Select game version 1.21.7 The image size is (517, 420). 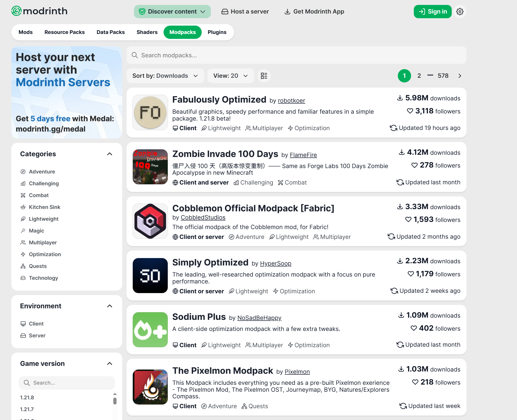tap(27, 409)
